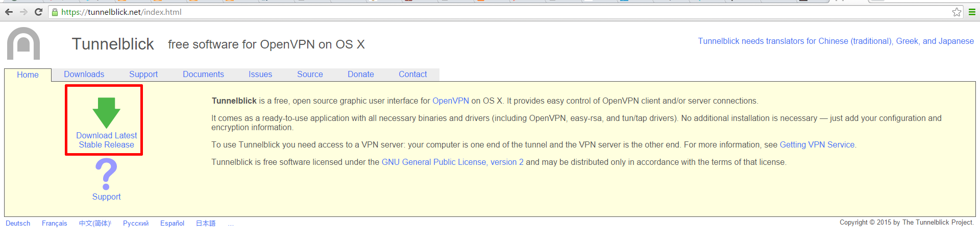Switch language to Français
Screen dimensions: 980x244
point(55,223)
